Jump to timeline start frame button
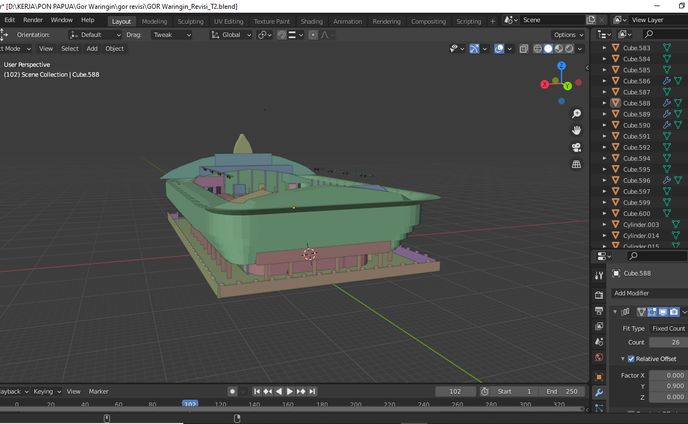 [257, 391]
